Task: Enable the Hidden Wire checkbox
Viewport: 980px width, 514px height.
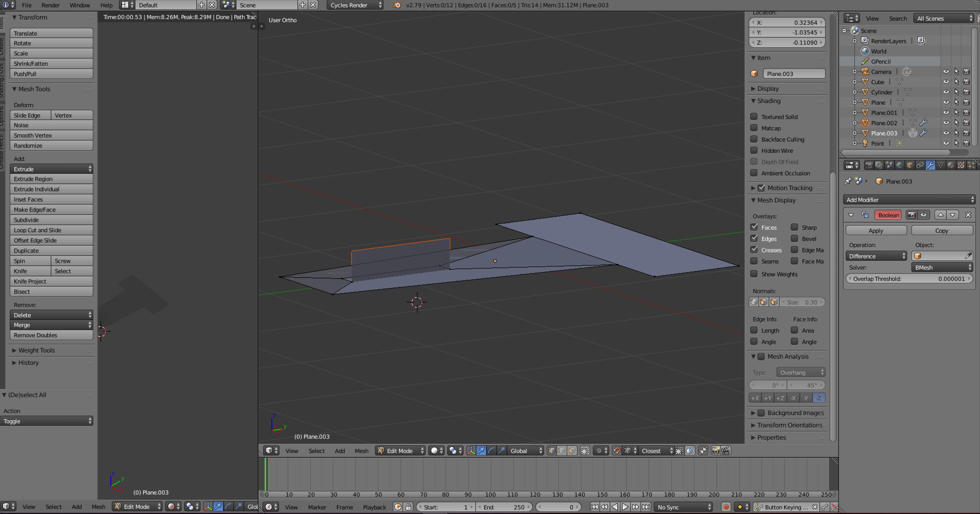Action: (754, 151)
